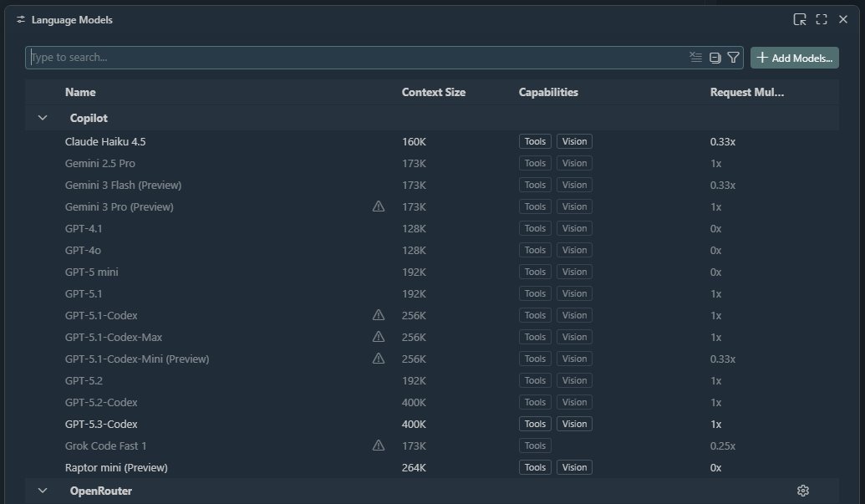Viewport: 865px width, 504px height.
Task: Click Context Size column header
Action: click(x=434, y=92)
